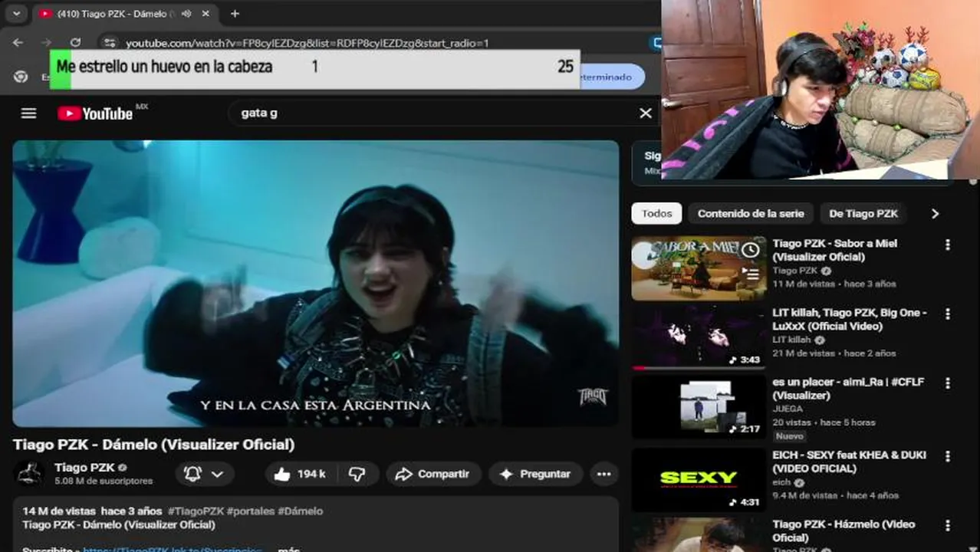The image size is (980, 552).
Task: Open LuXxX Official Video thumbnail
Action: pos(699,337)
